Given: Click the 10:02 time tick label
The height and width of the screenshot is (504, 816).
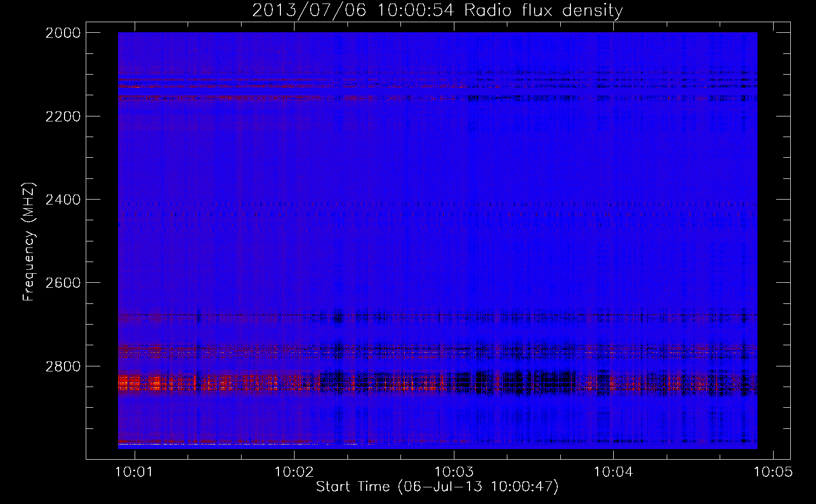Looking at the screenshot, I should pyautogui.click(x=294, y=472).
